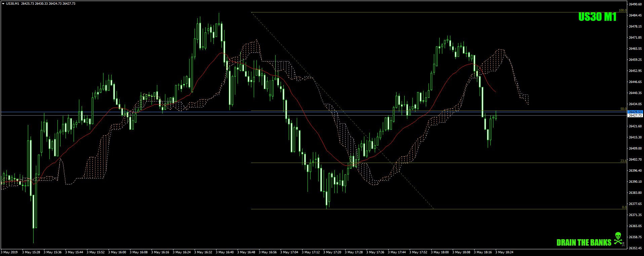This screenshot has width=644, height=256.
Task: Click the US30,M1 symbol title text
Action: click(x=12, y=4)
